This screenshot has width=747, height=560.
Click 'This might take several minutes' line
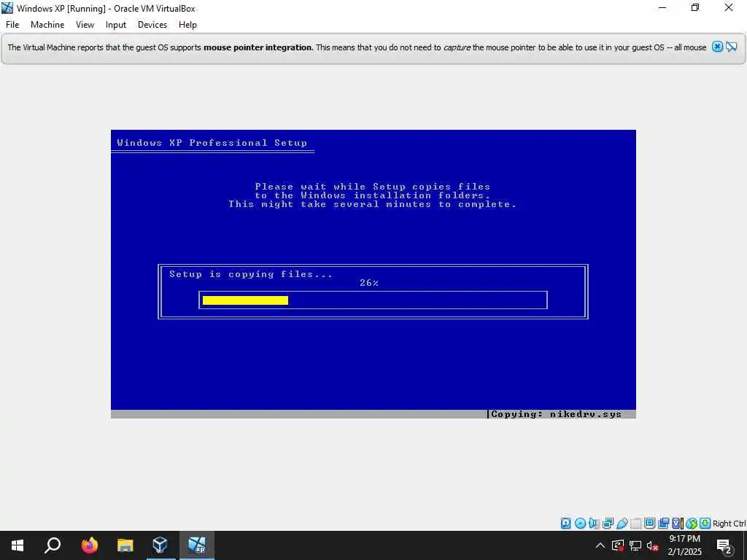372,204
